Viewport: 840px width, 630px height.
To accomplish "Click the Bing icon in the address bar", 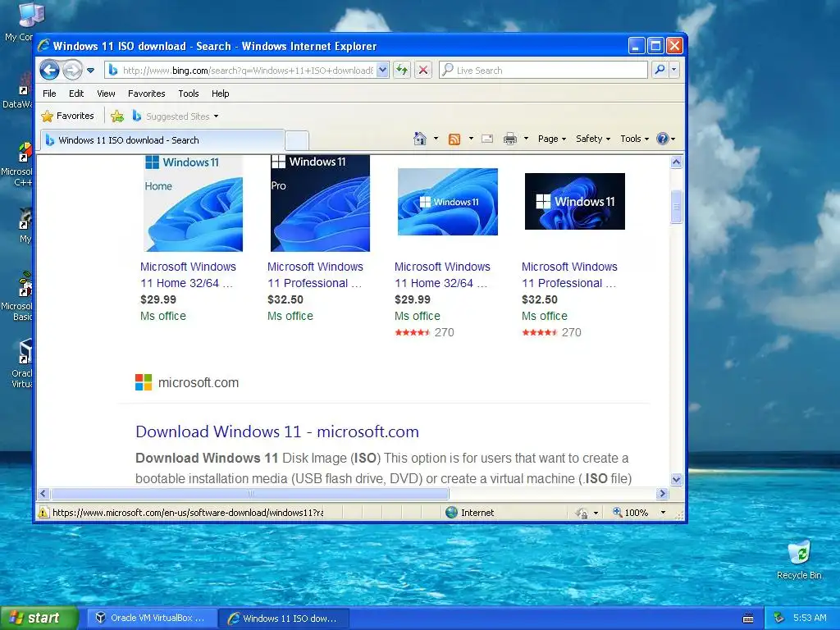I will pos(113,71).
